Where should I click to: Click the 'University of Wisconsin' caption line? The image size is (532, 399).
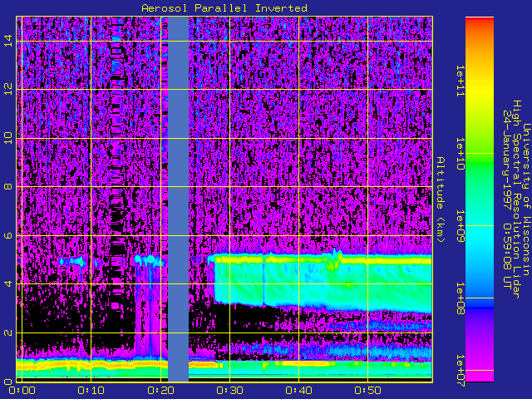(x=526, y=199)
